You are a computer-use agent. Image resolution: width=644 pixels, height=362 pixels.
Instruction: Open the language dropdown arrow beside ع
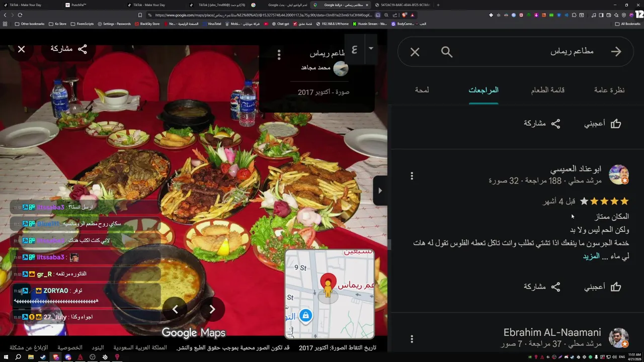pos(371,49)
